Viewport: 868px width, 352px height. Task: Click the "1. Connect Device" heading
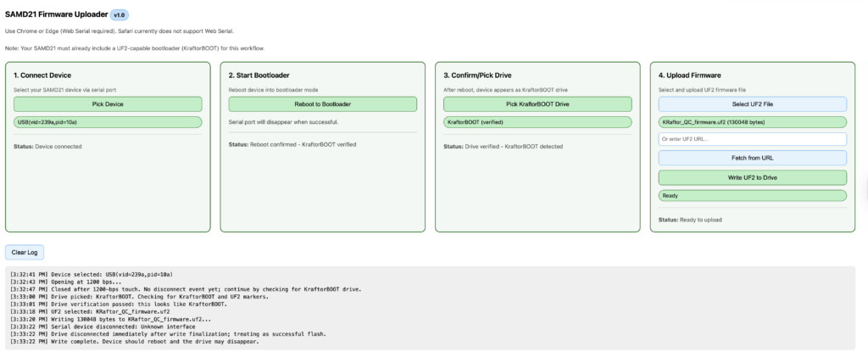click(x=42, y=75)
